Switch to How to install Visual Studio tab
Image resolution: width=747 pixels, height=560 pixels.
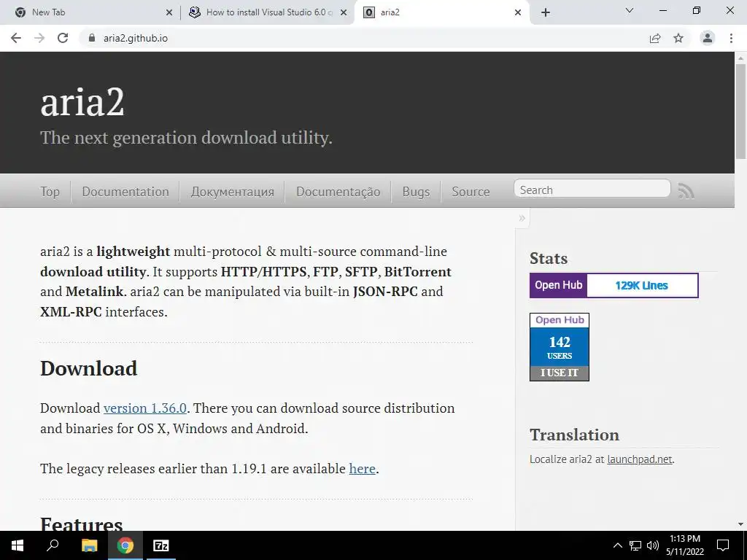268,12
